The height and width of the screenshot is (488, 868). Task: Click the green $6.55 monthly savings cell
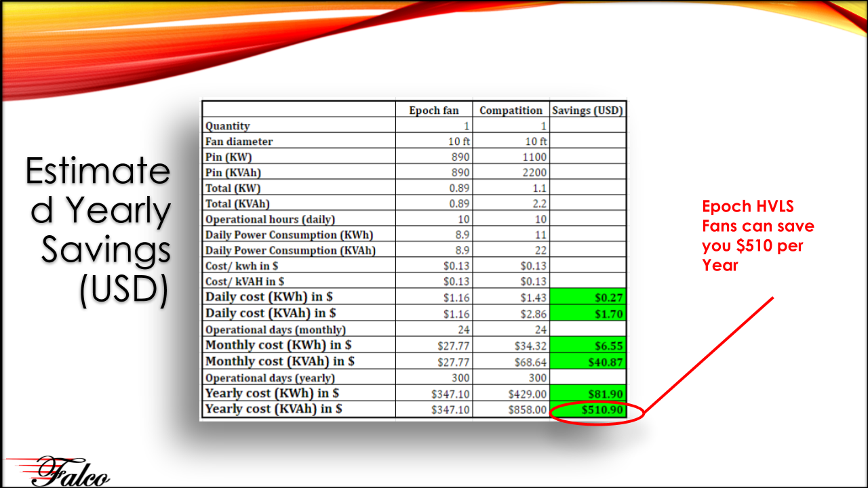pyautogui.click(x=588, y=345)
